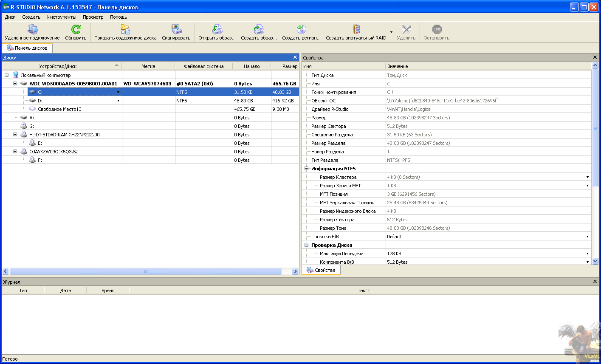Select the E: optical drive icon
Viewport: 601px width, 364px height.
coord(32,143)
